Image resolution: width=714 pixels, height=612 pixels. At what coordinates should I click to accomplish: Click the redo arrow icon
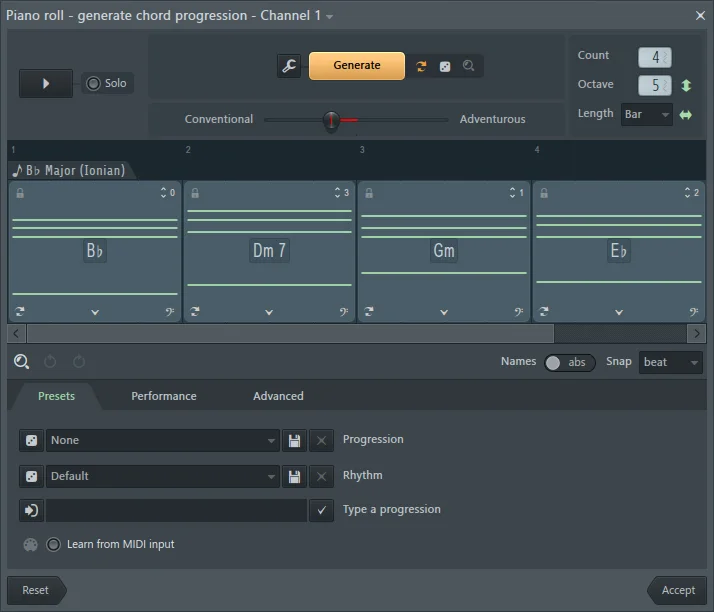tap(79, 362)
